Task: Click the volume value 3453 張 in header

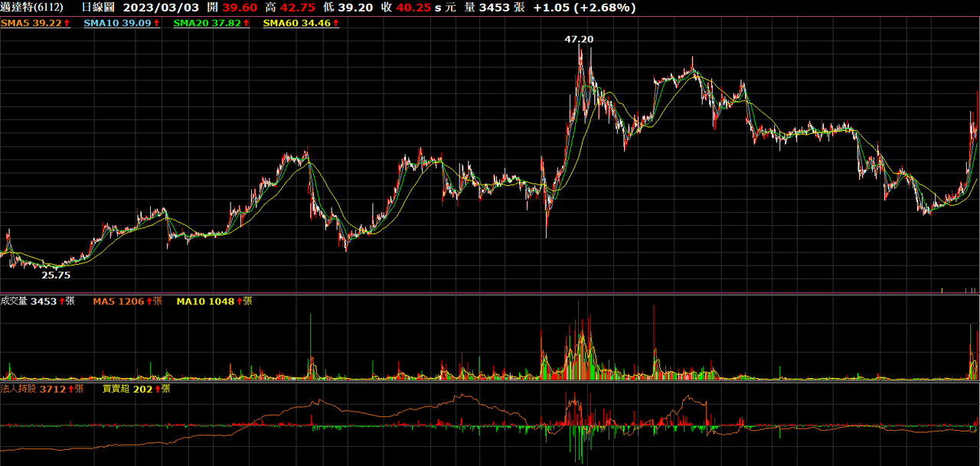Action: pyautogui.click(x=501, y=8)
